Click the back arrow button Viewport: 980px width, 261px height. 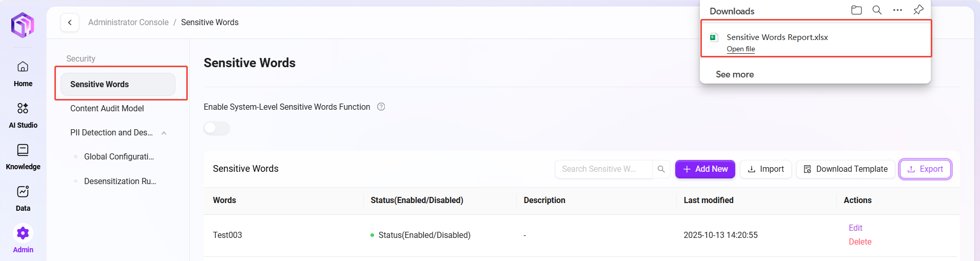[70, 23]
